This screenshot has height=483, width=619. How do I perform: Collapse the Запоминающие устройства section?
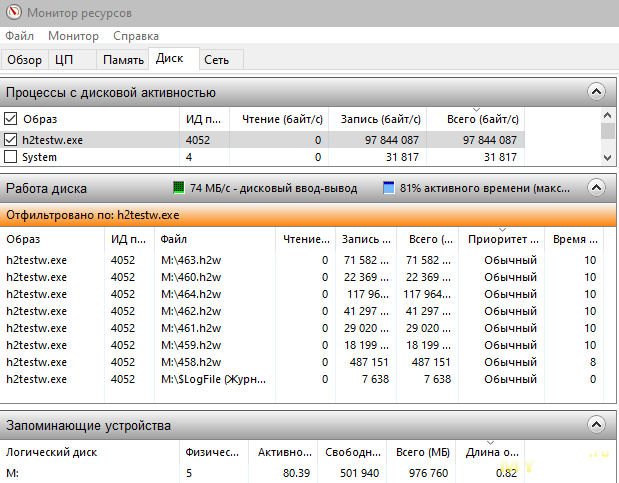(x=596, y=426)
